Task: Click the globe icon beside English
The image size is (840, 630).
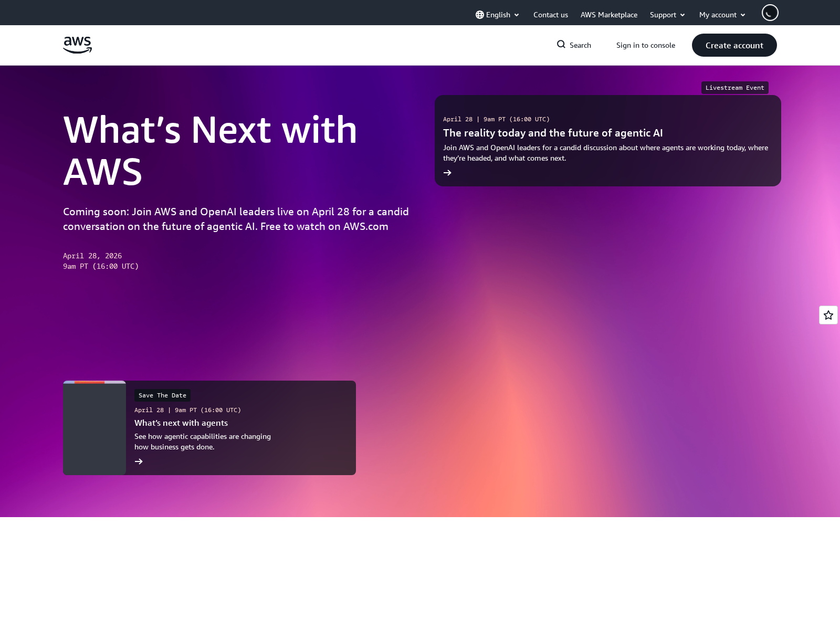Action: pyautogui.click(x=479, y=15)
